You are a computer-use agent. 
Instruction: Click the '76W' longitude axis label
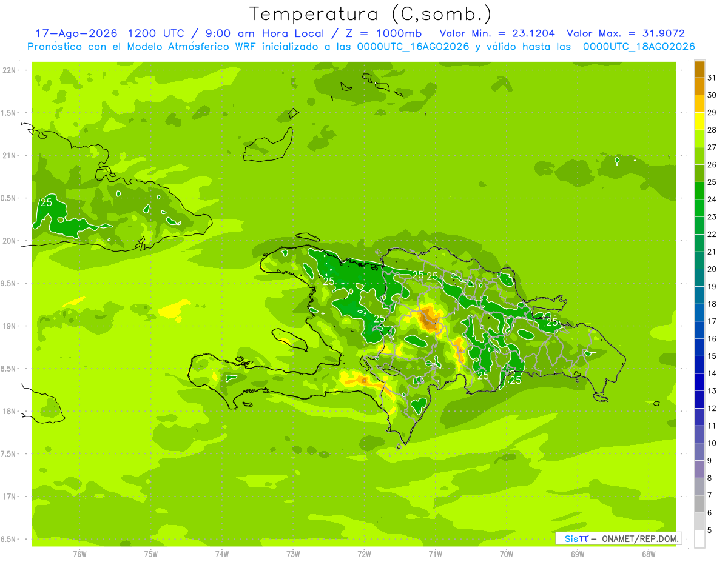point(79,555)
